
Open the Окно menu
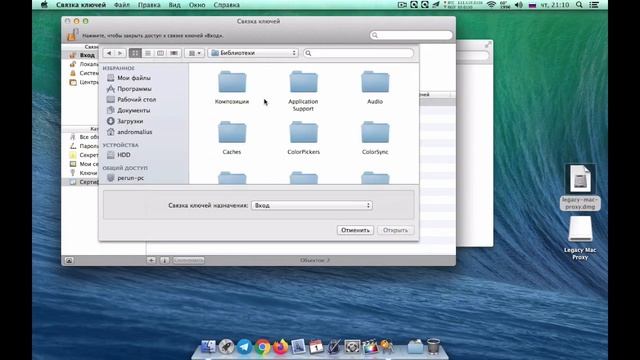197,5
